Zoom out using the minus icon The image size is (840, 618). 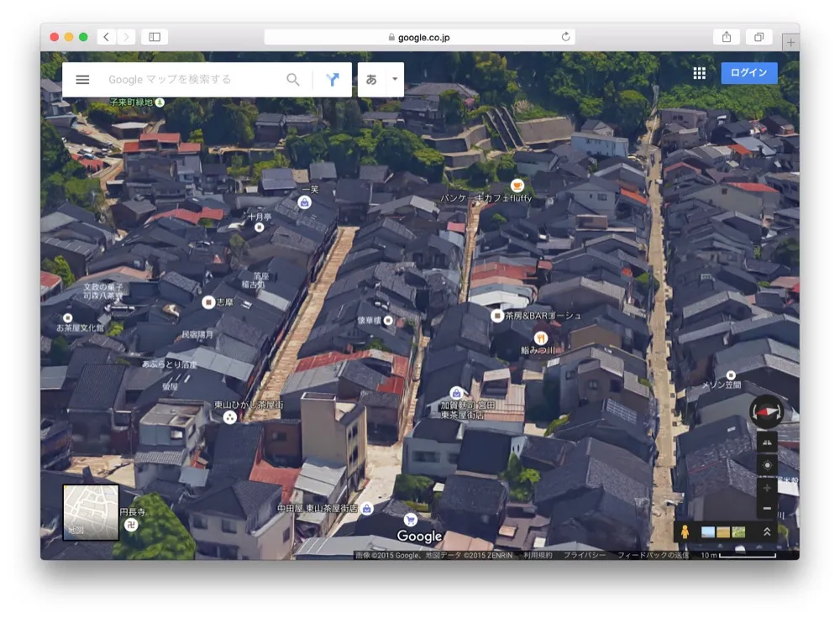[766, 508]
